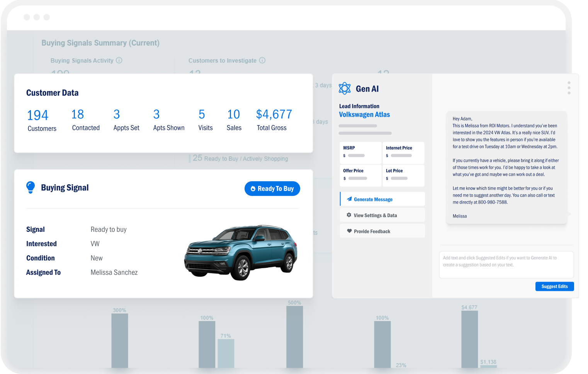The image size is (588, 374).
Task: Click the Internet Price card
Action: point(403,153)
